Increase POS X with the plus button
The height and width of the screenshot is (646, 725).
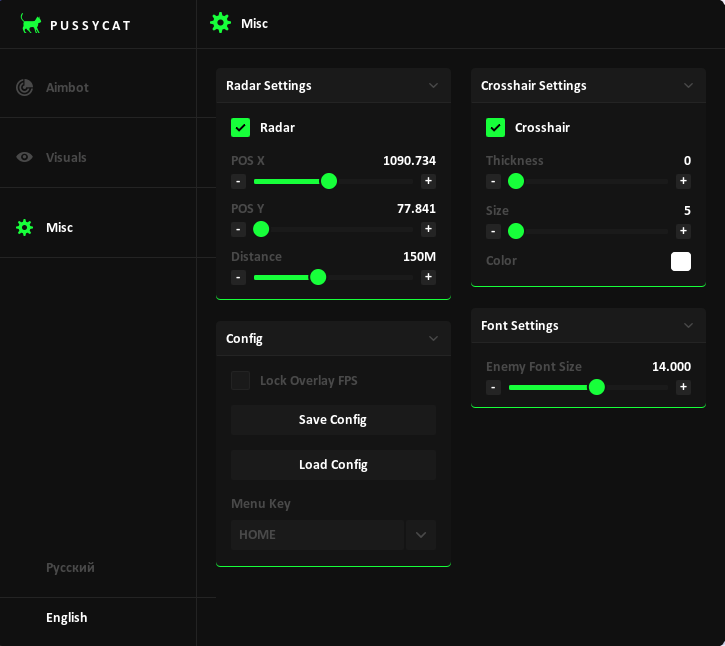428,181
